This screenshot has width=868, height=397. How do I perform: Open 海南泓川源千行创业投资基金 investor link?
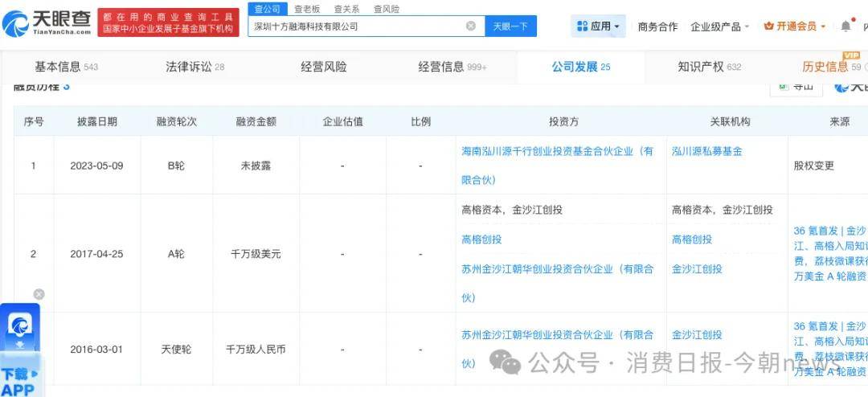point(557,151)
